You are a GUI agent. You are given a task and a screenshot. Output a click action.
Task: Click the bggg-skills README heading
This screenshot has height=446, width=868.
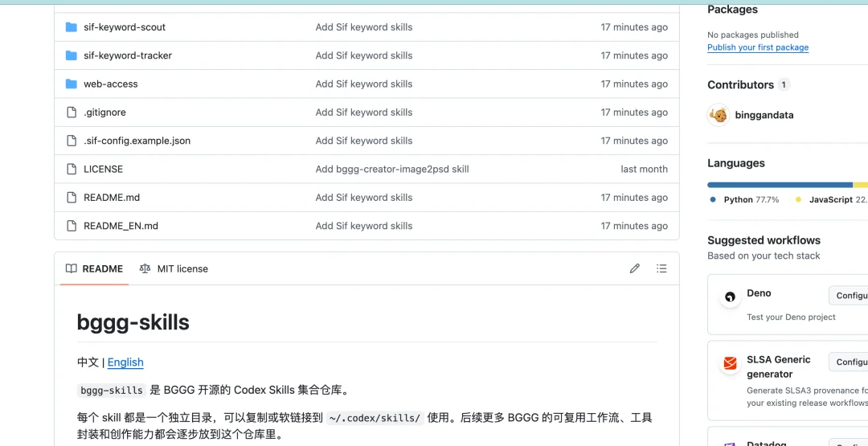tap(133, 322)
